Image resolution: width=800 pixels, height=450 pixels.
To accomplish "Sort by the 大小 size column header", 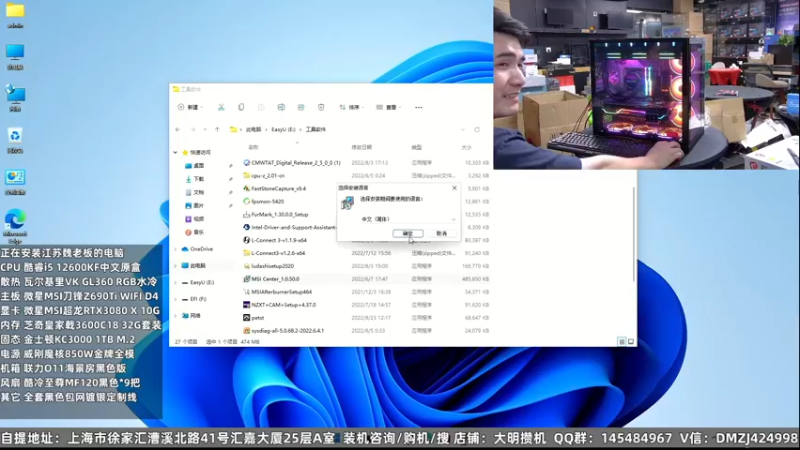I will pos(466,147).
